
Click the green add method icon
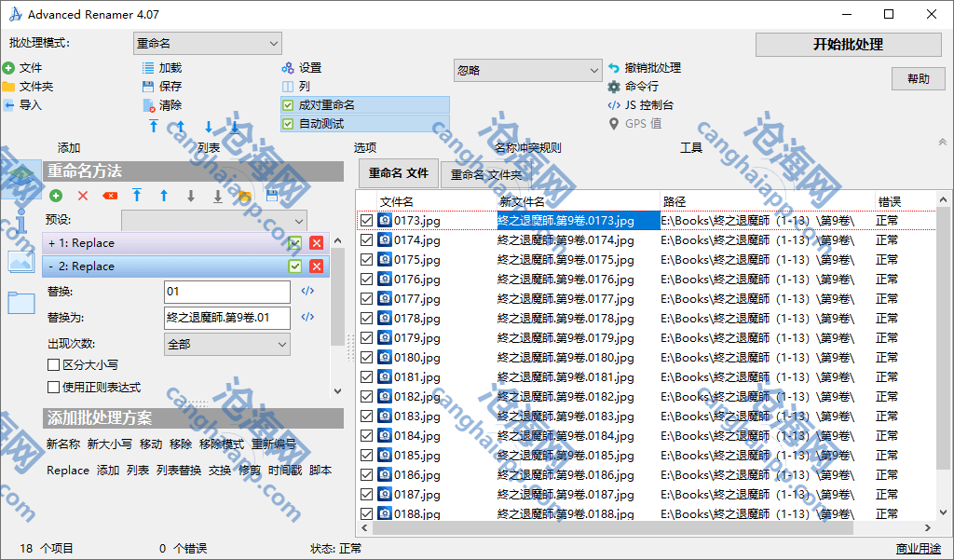[x=56, y=196]
